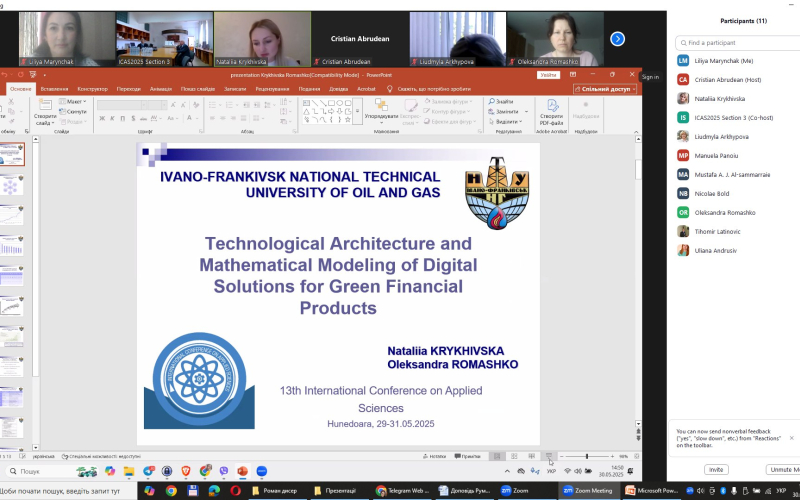The width and height of the screenshot is (800, 500).
Task: Open the Arrange (Упорядкувати) tool
Action: 381,112
